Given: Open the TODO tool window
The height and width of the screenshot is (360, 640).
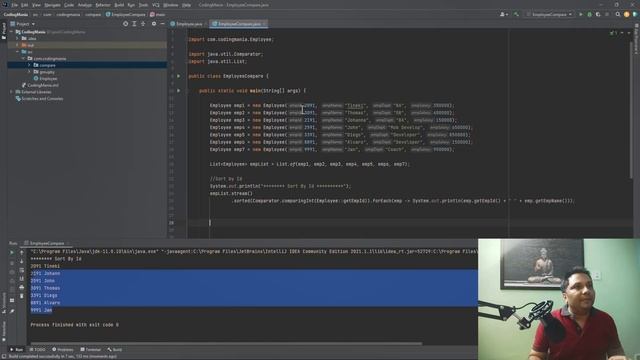Looking at the screenshot, I should 38,350.
